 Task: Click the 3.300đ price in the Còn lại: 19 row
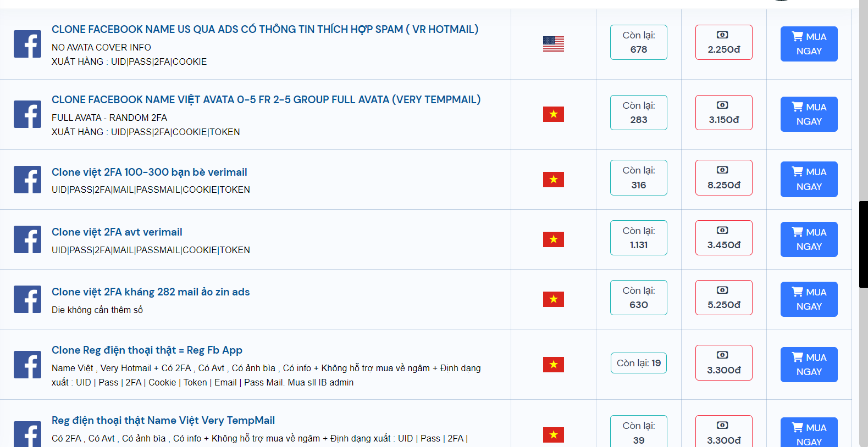point(724,363)
